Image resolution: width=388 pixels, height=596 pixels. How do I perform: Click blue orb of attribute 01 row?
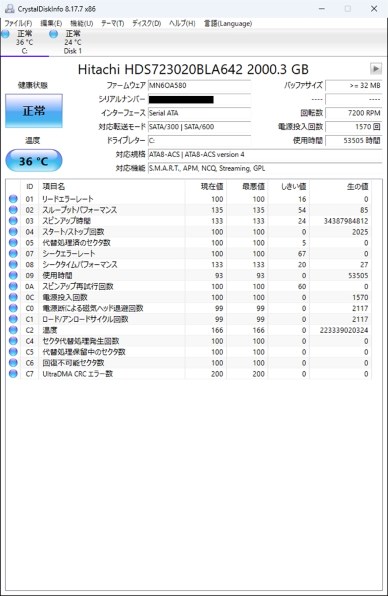13,199
